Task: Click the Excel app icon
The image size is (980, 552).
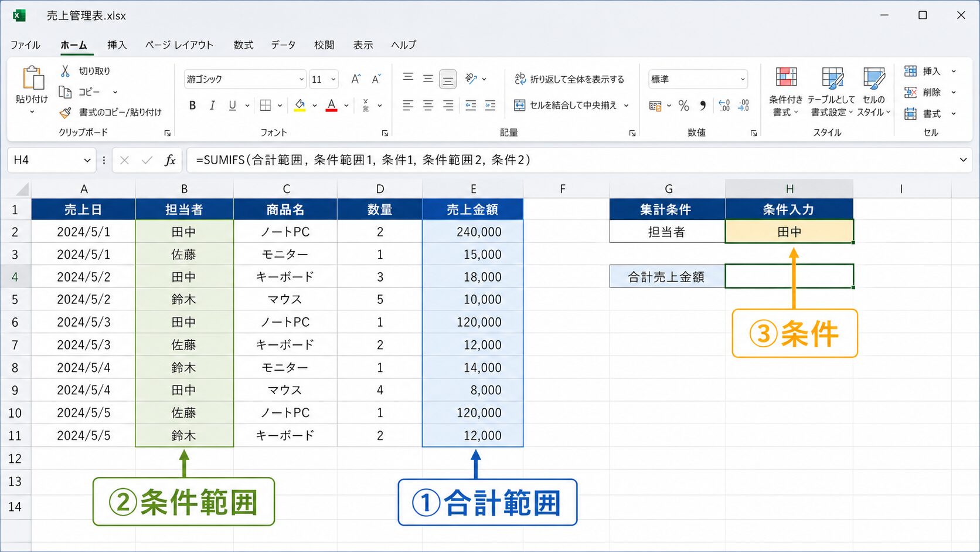Action: [19, 15]
